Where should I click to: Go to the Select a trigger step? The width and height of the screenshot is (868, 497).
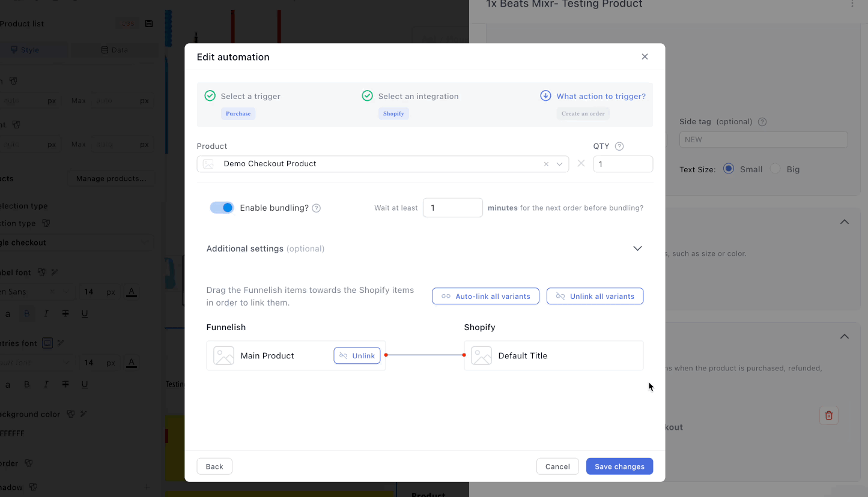coord(250,96)
